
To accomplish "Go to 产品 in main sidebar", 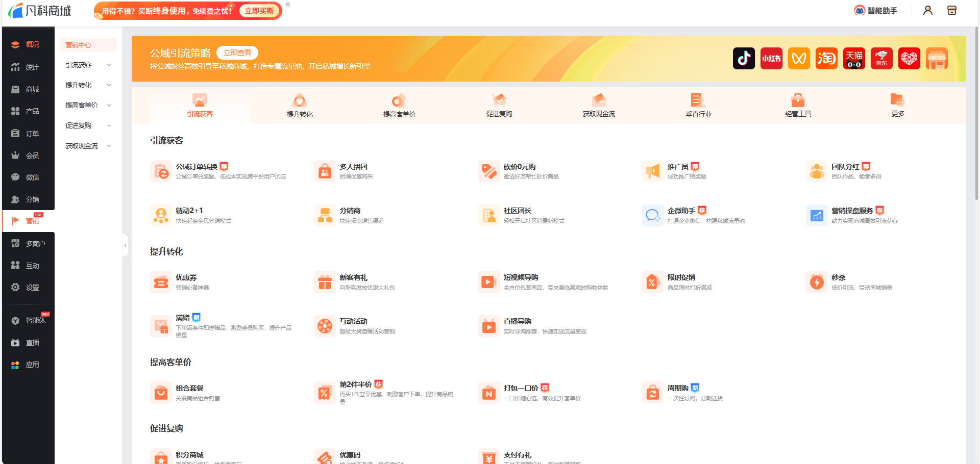I will (x=28, y=111).
